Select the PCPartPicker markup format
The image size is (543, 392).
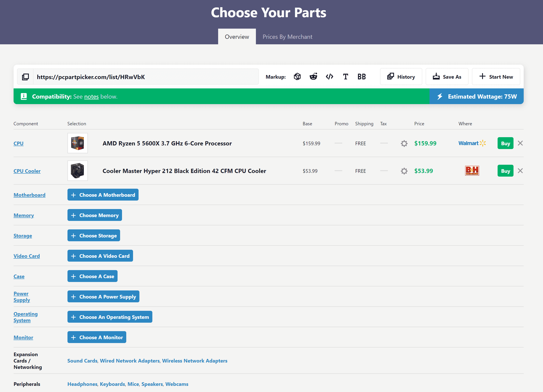[x=297, y=77]
